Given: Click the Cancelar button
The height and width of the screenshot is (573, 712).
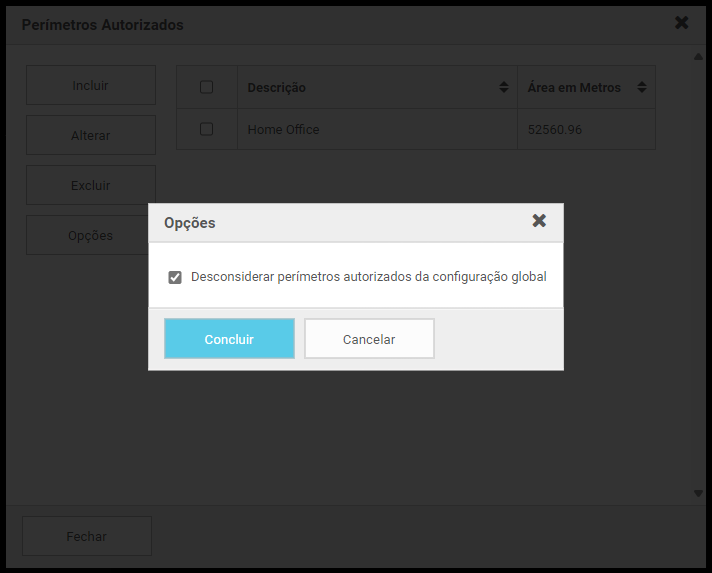Looking at the screenshot, I should 369,339.
